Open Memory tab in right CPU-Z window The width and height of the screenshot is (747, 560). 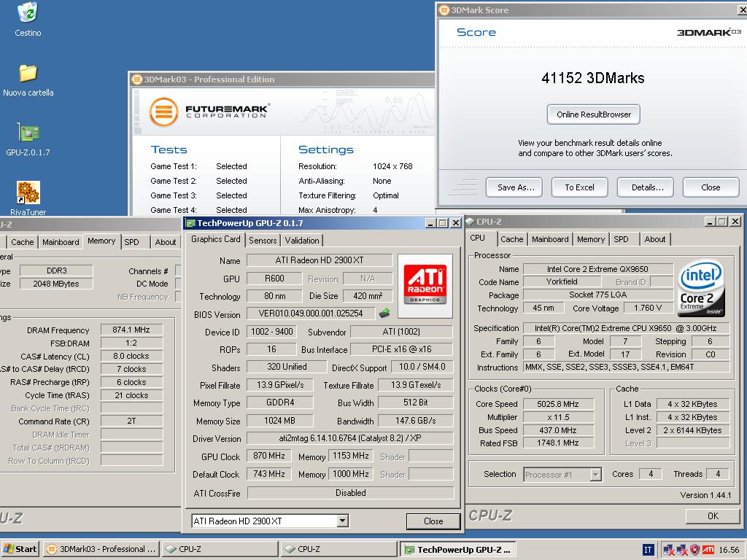591,239
